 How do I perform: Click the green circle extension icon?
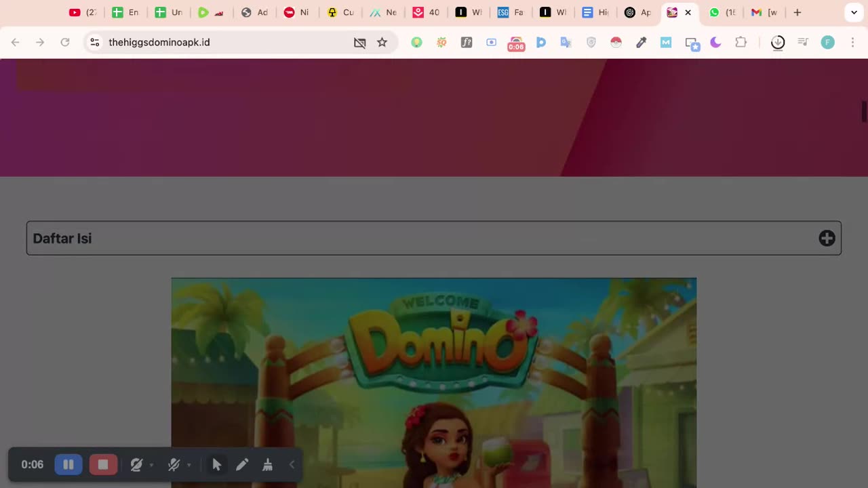pyautogui.click(x=416, y=42)
